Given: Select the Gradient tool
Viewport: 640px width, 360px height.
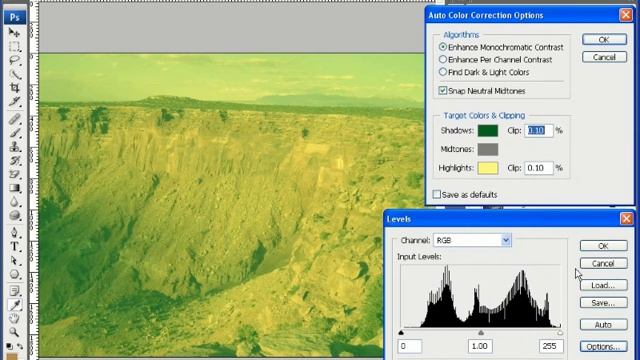Looking at the screenshot, I should tap(14, 188).
